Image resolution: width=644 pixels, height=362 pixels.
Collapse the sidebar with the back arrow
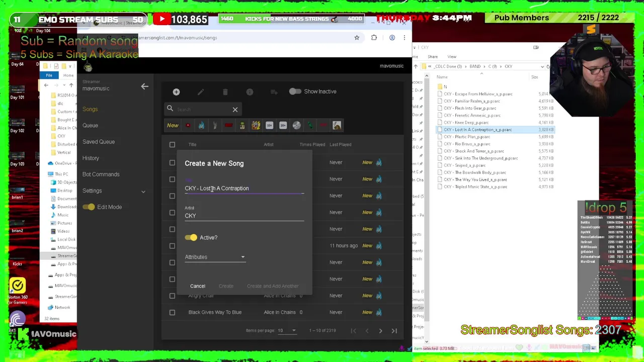pyautogui.click(x=144, y=86)
